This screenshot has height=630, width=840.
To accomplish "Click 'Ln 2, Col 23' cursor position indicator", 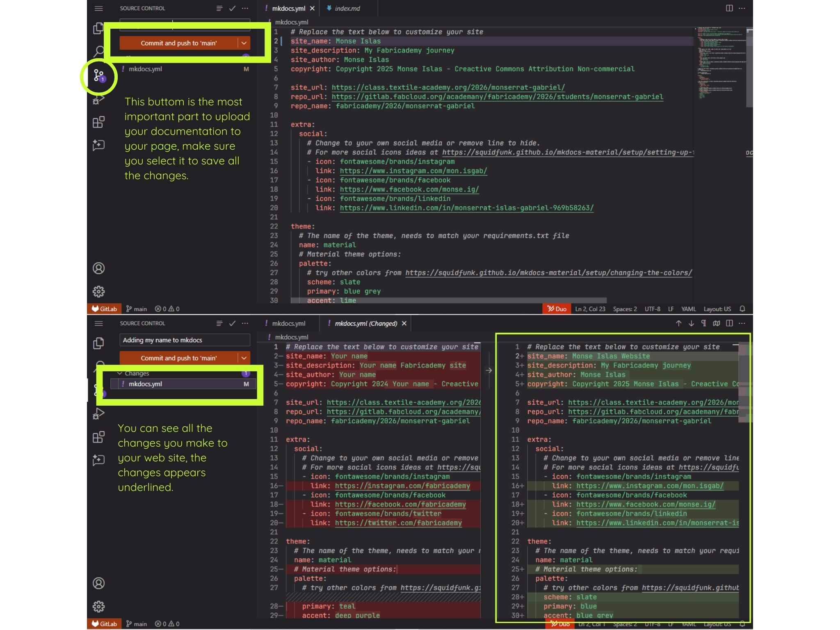I will (x=590, y=309).
